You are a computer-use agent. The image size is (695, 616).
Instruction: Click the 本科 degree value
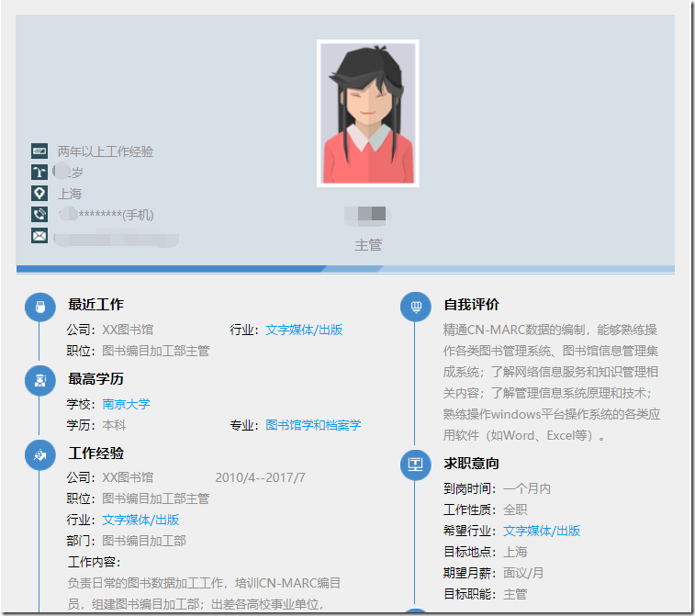114,425
